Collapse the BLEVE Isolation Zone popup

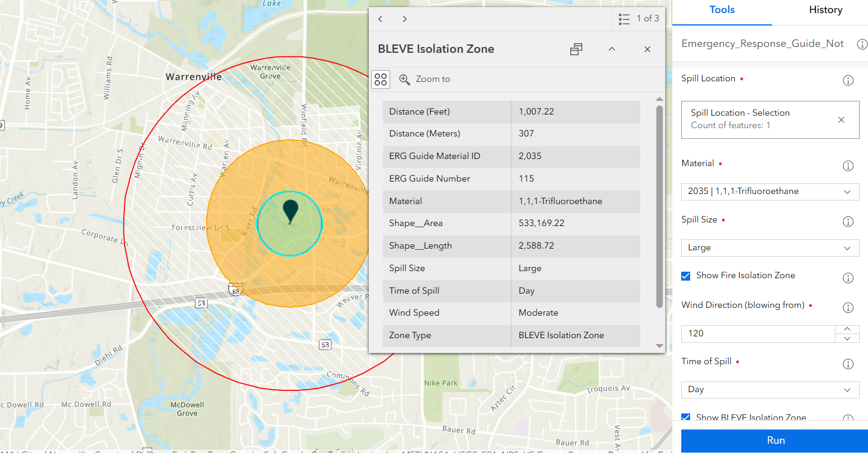(612, 49)
